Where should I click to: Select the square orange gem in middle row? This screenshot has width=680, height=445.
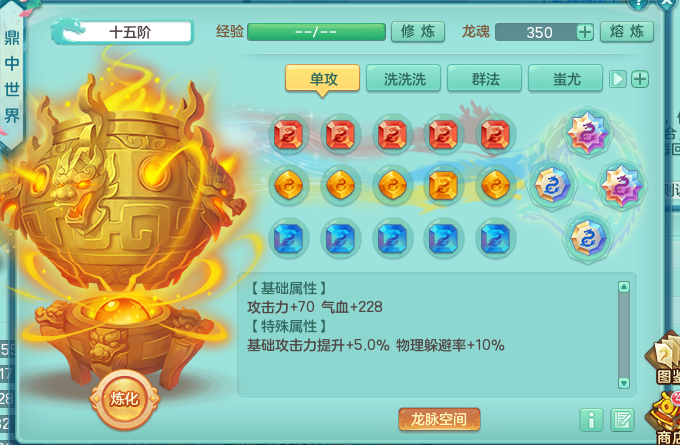tap(443, 186)
